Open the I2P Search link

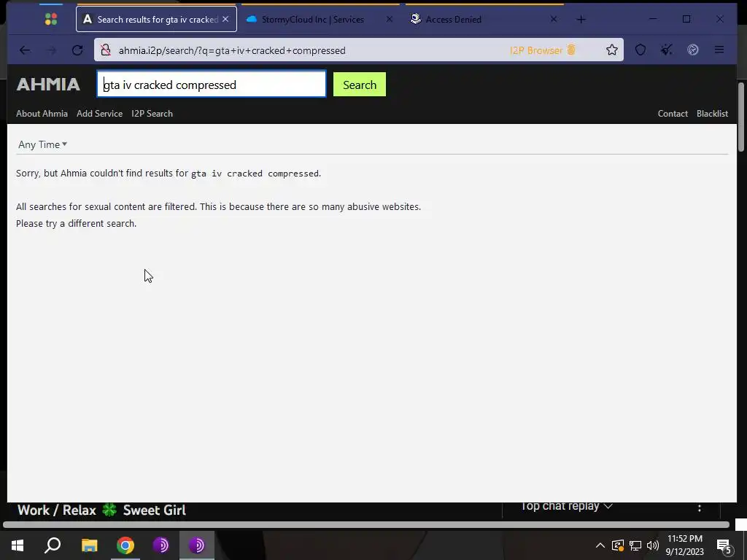[x=152, y=113]
